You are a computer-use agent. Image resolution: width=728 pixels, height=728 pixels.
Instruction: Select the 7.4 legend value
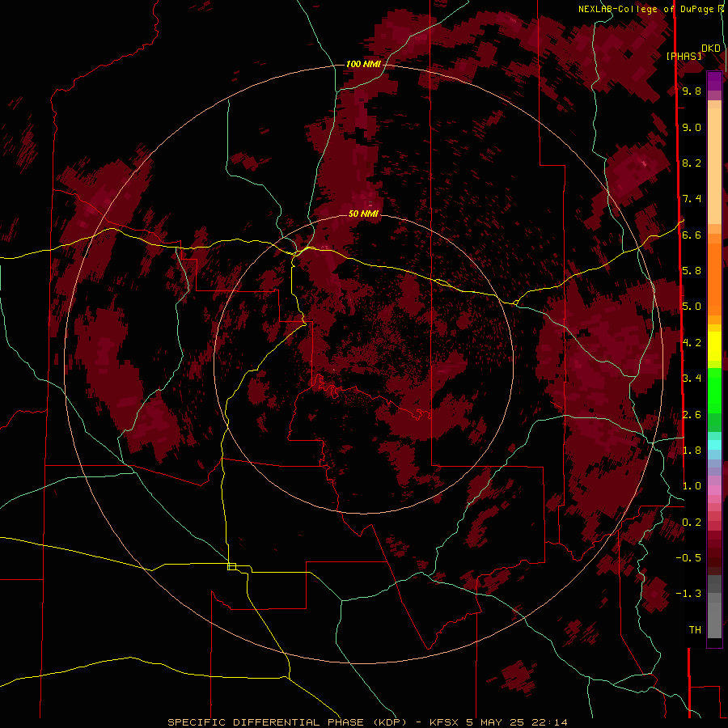pos(692,199)
